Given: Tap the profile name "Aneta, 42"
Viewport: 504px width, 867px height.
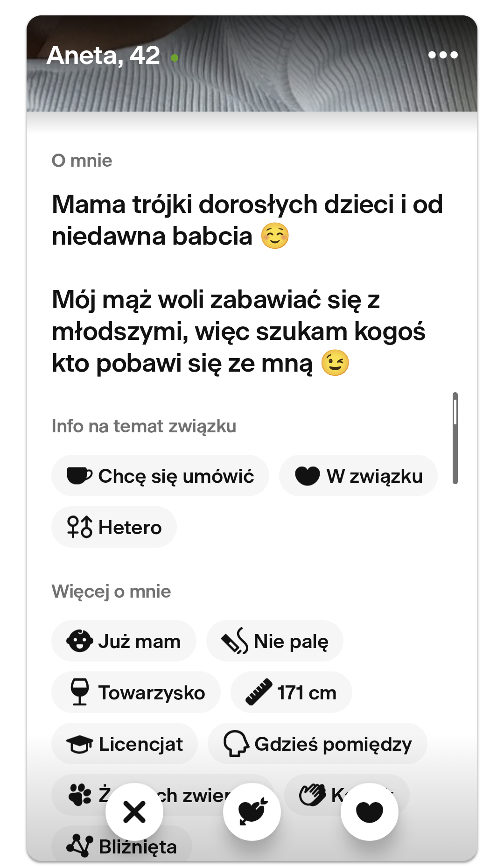Looking at the screenshot, I should pyautogui.click(x=104, y=56).
